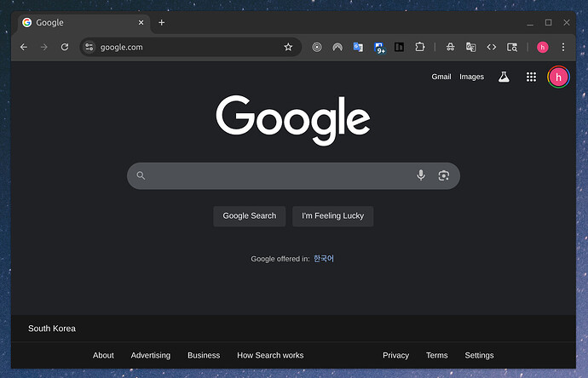Open the rainbow arch extension icon
The height and width of the screenshot is (378, 588).
[x=337, y=47]
